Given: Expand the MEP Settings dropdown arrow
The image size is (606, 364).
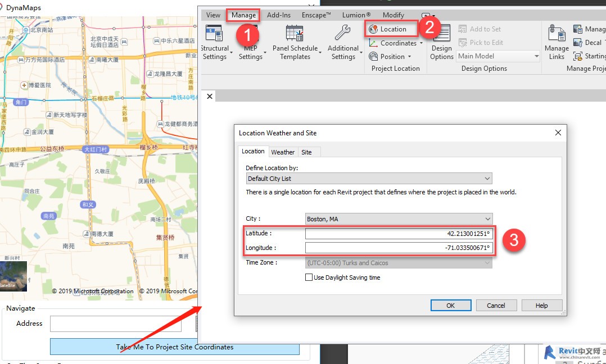Looking at the screenshot, I should [265, 52].
